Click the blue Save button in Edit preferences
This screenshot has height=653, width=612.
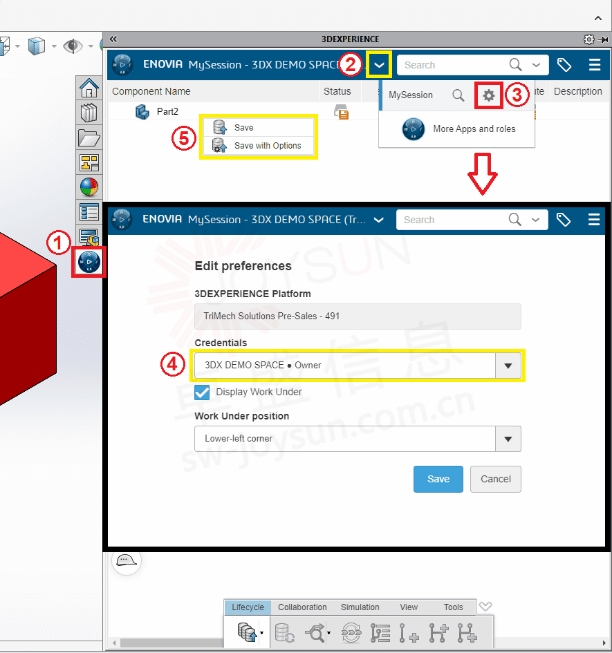(438, 479)
